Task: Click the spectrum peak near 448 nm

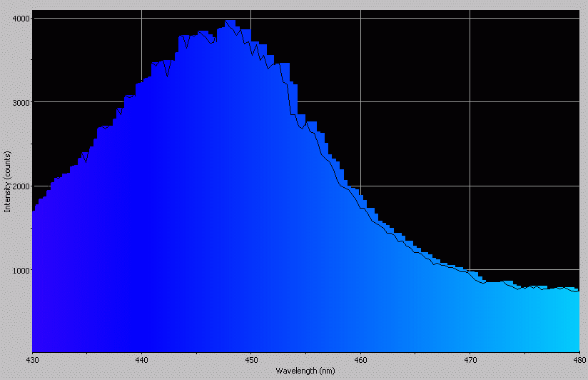Action: click(230, 23)
